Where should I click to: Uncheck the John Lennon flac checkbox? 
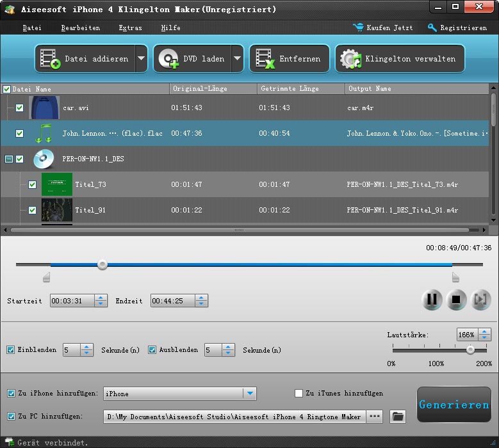click(19, 133)
